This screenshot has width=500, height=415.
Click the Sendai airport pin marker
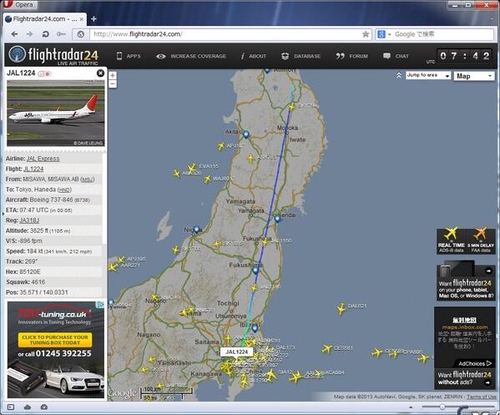pyautogui.click(x=277, y=219)
